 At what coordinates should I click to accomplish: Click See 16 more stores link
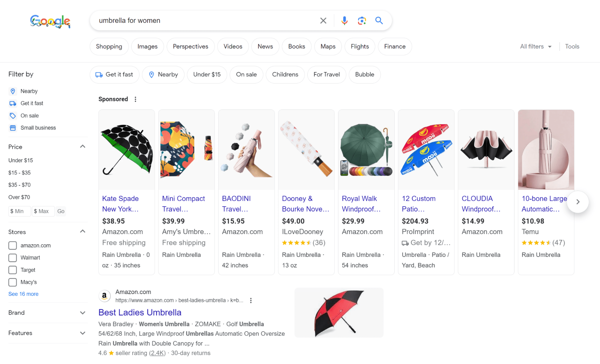click(23, 294)
